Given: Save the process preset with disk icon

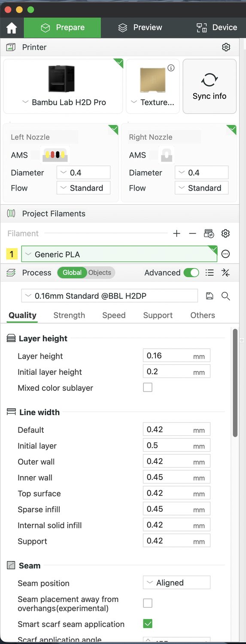Looking at the screenshot, I should [210, 296].
